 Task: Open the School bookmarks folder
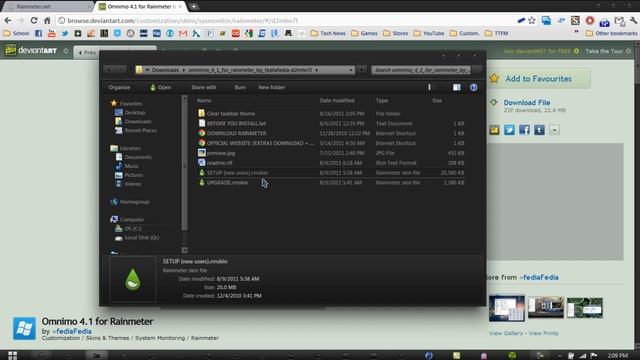click(16, 33)
